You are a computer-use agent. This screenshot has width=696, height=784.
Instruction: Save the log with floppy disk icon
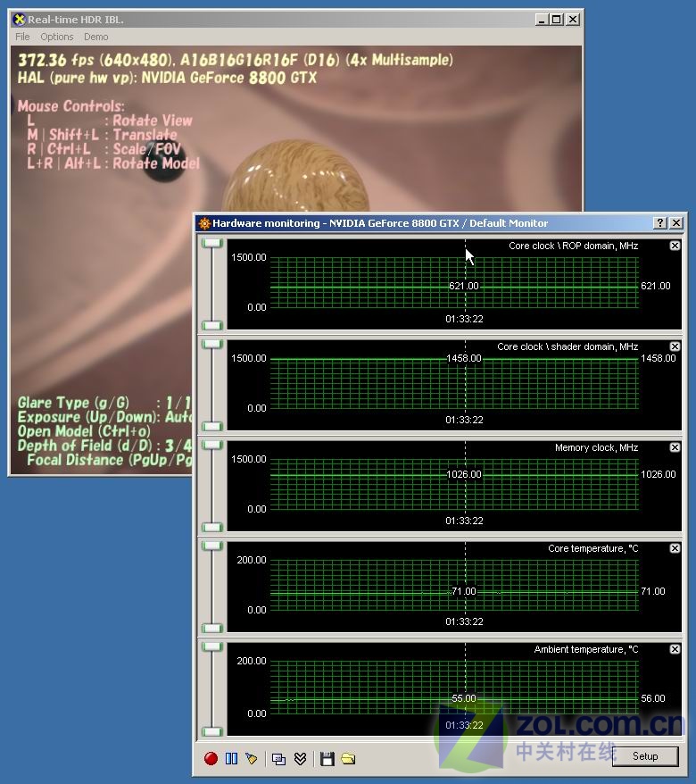pos(327,759)
